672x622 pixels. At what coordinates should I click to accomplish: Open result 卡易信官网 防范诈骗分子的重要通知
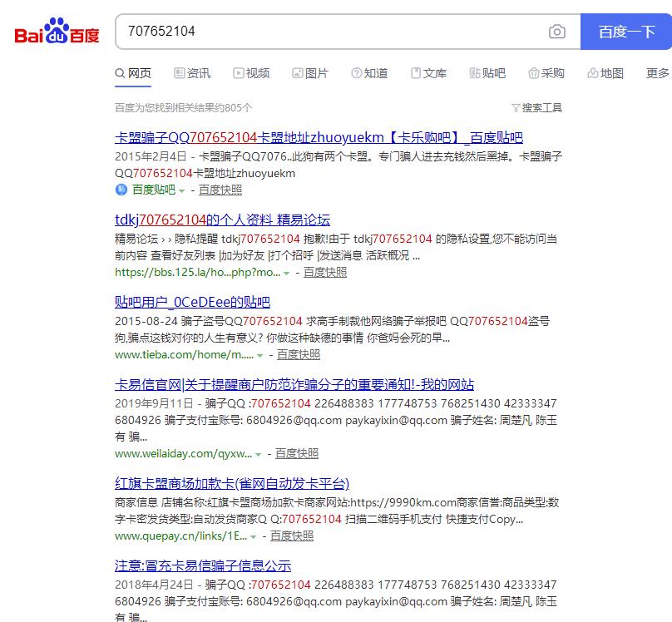click(294, 384)
